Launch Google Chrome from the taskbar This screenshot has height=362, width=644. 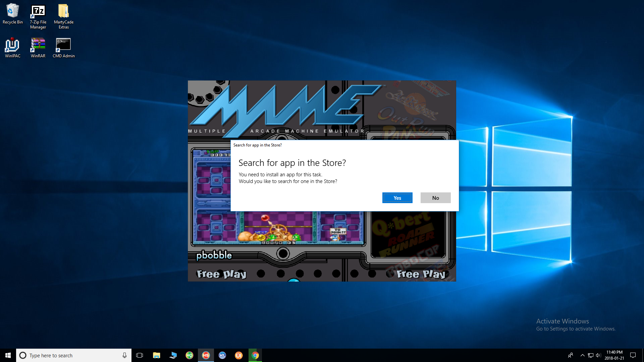click(x=255, y=355)
